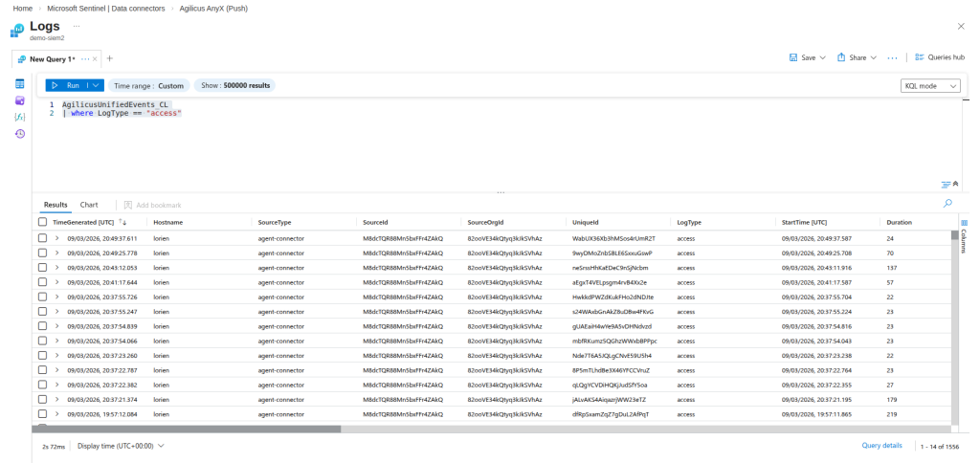980x463 pixels.
Task: Click the horizontal results scrollbar
Action: click(x=187, y=430)
